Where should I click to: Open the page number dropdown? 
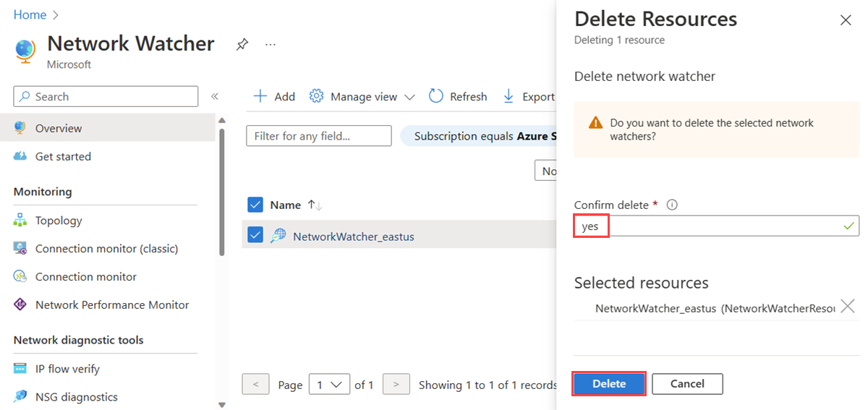tap(329, 385)
